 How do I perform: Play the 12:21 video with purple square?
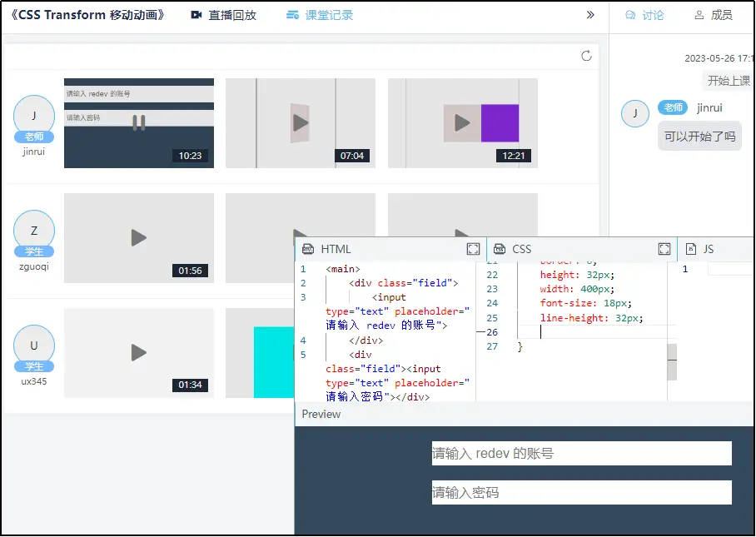[462, 123]
